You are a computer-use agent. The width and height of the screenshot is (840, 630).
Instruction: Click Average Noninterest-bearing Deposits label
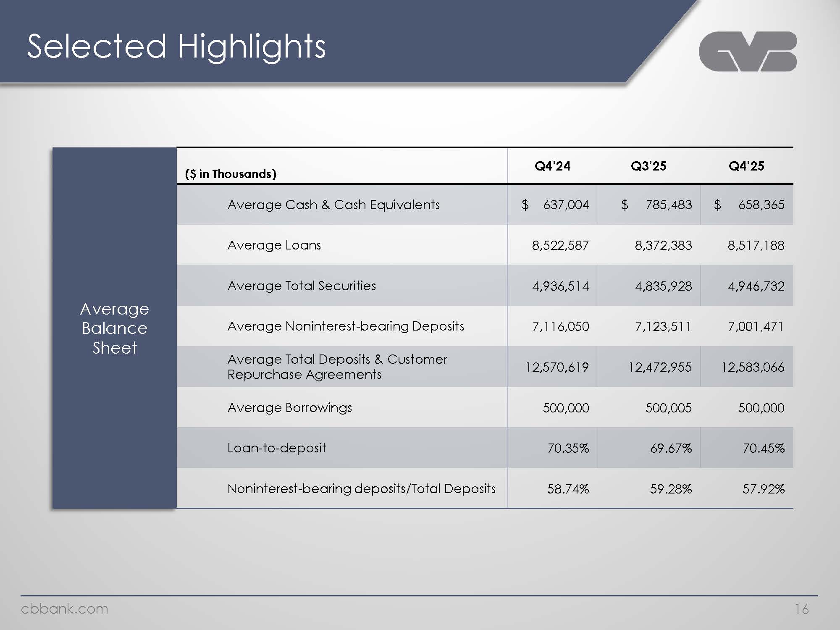click(346, 326)
